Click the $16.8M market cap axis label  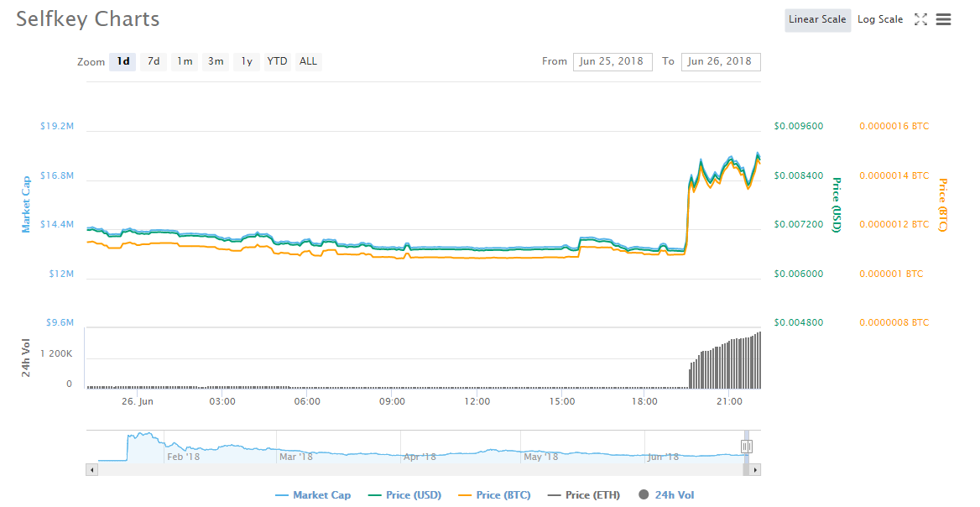click(x=57, y=175)
